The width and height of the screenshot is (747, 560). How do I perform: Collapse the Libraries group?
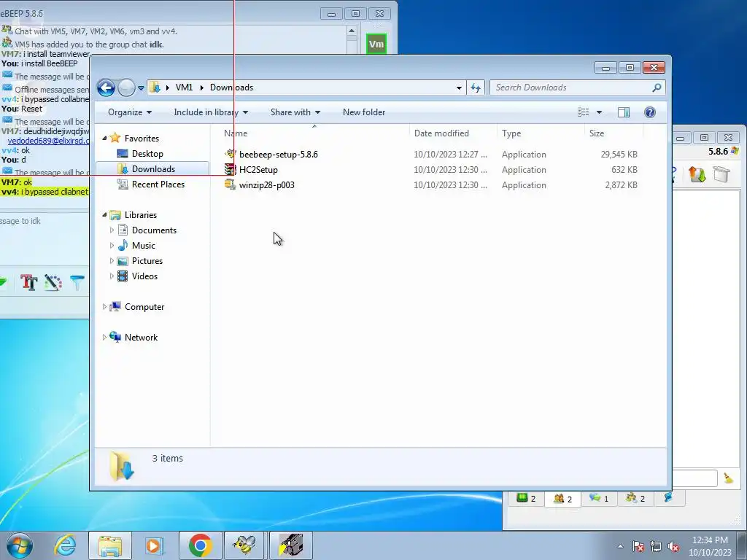pyautogui.click(x=104, y=215)
